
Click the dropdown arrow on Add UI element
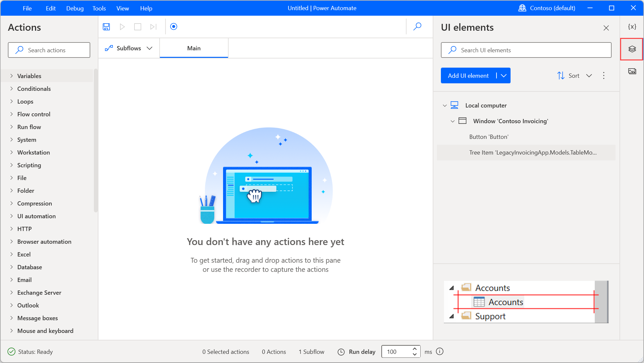pyautogui.click(x=504, y=75)
